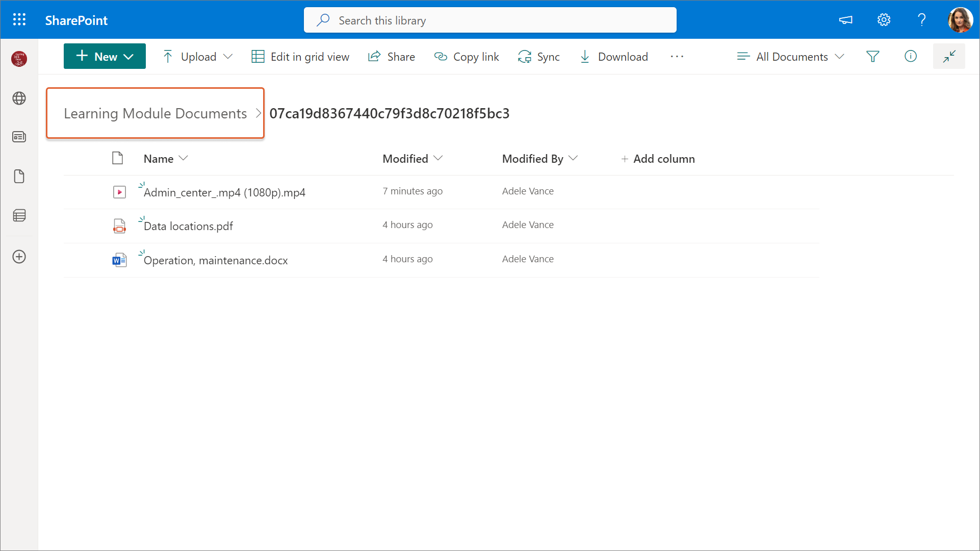Go to Learning Module Documents breadcrumb
The height and width of the screenshot is (551, 980).
pyautogui.click(x=155, y=113)
